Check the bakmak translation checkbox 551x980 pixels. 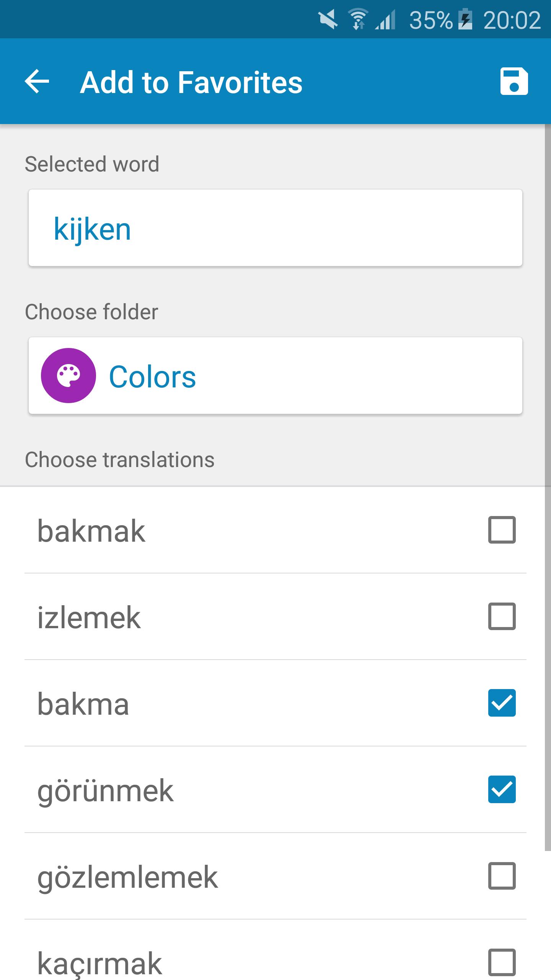pos(502,530)
